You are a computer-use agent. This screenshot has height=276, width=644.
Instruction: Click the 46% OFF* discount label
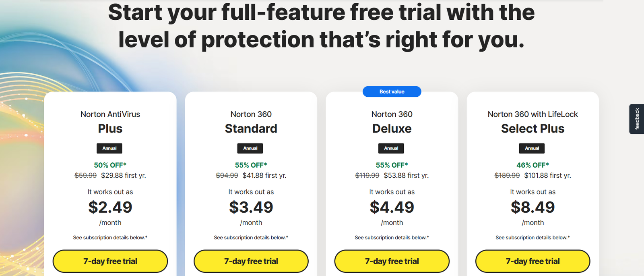(533, 165)
